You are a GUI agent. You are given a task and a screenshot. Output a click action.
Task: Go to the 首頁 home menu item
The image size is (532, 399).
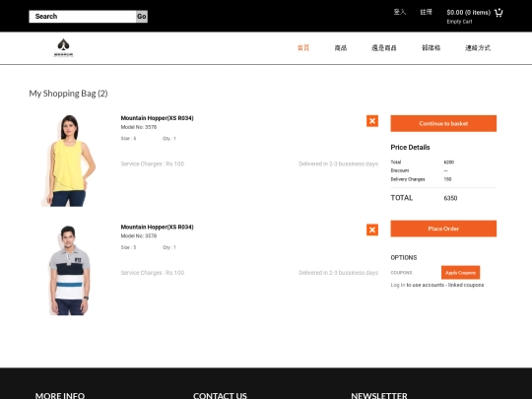303,48
